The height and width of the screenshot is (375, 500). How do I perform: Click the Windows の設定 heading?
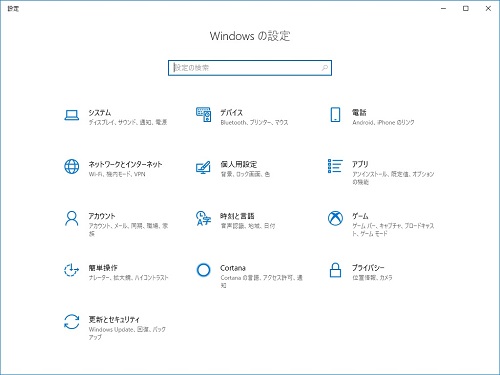click(x=250, y=36)
